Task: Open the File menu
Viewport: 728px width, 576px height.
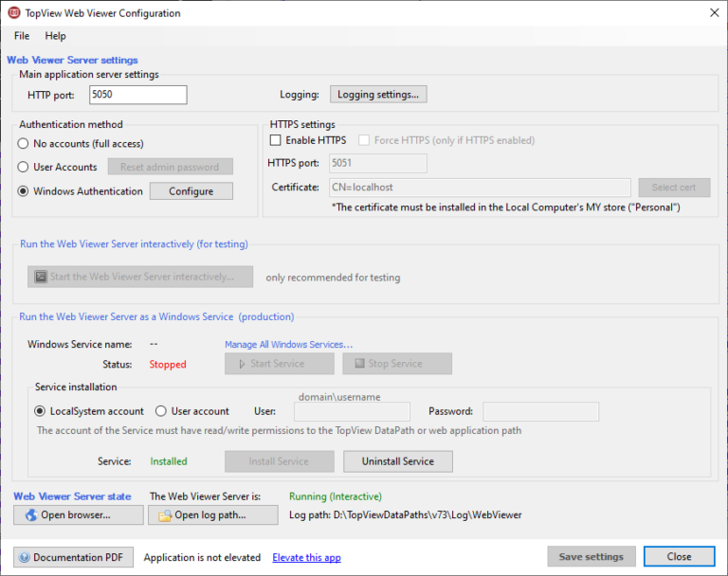Action: [x=22, y=36]
